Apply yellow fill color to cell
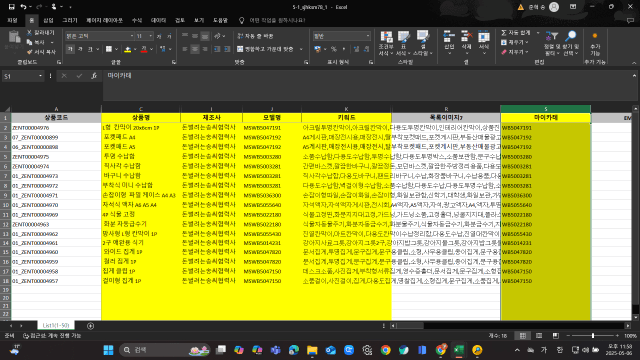This screenshot has height=360, width=640. pyautogui.click(x=128, y=49)
